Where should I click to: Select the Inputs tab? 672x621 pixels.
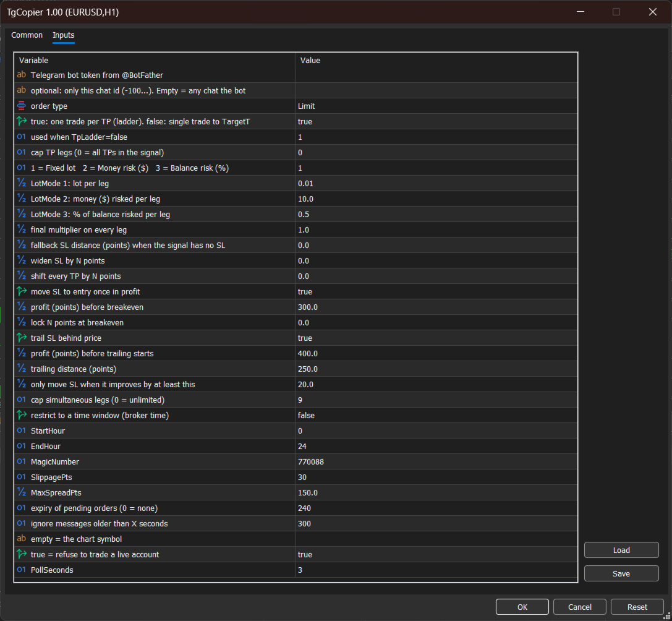64,35
